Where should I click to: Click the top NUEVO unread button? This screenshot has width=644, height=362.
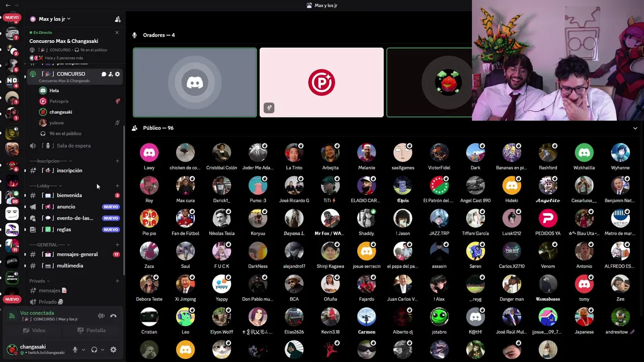coord(12,17)
